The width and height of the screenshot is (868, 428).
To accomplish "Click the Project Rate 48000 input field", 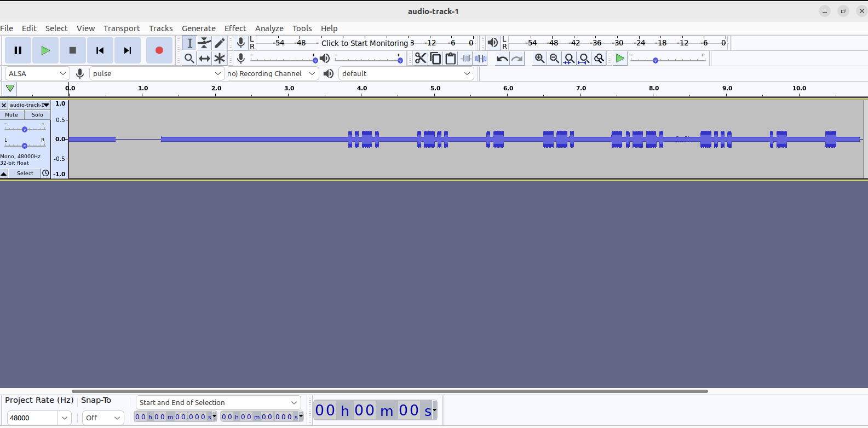I will click(31, 418).
